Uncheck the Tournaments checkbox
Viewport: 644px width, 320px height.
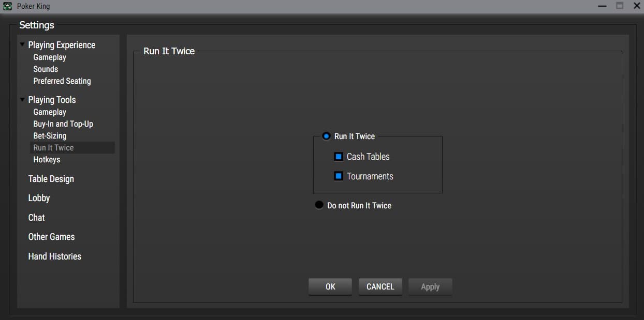(339, 176)
